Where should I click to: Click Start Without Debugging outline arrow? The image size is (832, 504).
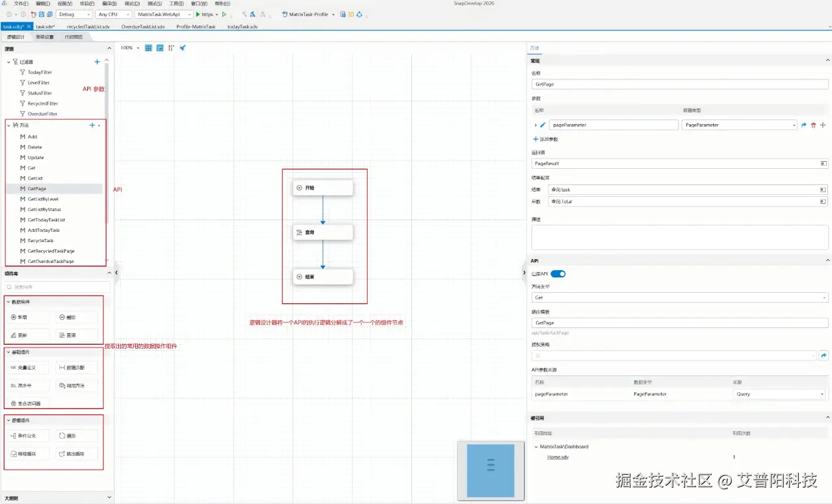[224, 14]
